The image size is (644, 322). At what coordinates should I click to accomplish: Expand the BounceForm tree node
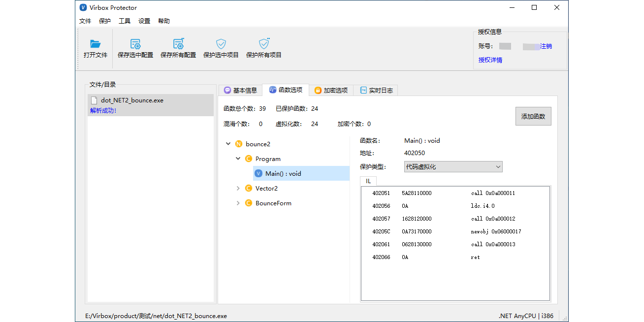pyautogui.click(x=238, y=203)
